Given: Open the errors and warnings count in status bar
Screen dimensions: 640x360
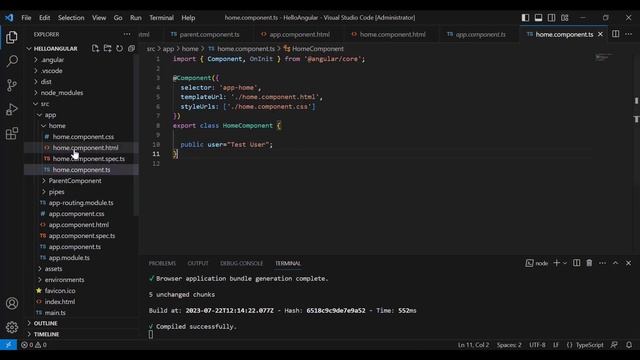Looking at the screenshot, I should pos(34,345).
